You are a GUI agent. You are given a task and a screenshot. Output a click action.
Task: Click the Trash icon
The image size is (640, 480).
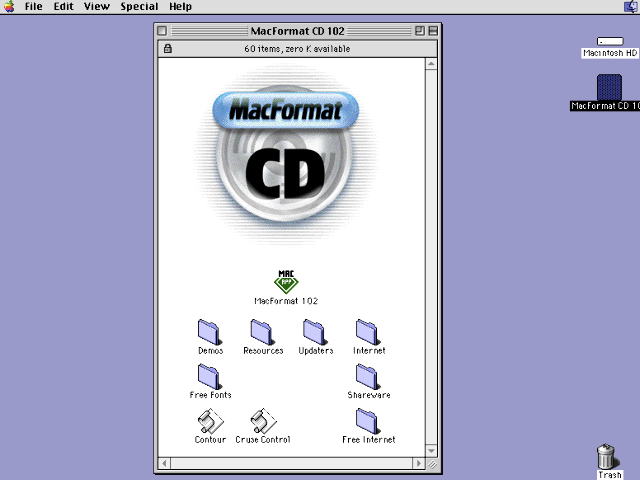[607, 457]
